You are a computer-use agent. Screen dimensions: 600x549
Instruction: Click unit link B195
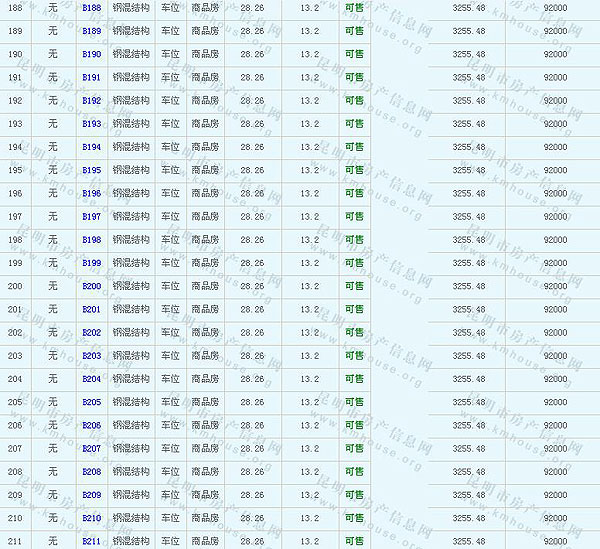[91, 170]
